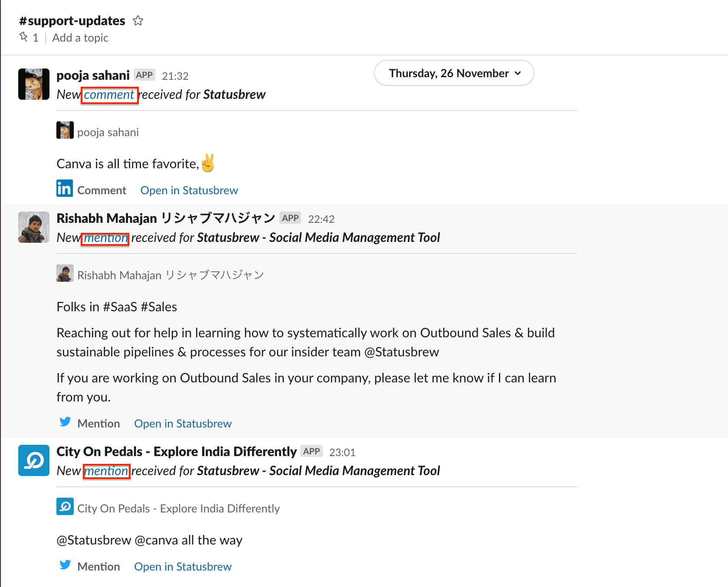The height and width of the screenshot is (587, 728).
Task: Click the Twitter icon in Rishabh's message
Action: coord(65,422)
